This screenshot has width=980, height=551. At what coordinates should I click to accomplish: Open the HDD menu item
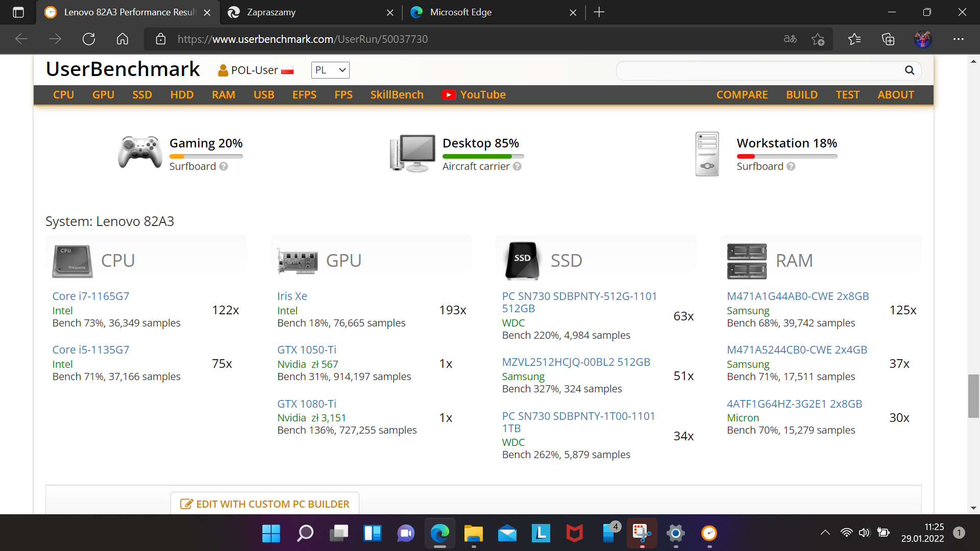(x=182, y=95)
